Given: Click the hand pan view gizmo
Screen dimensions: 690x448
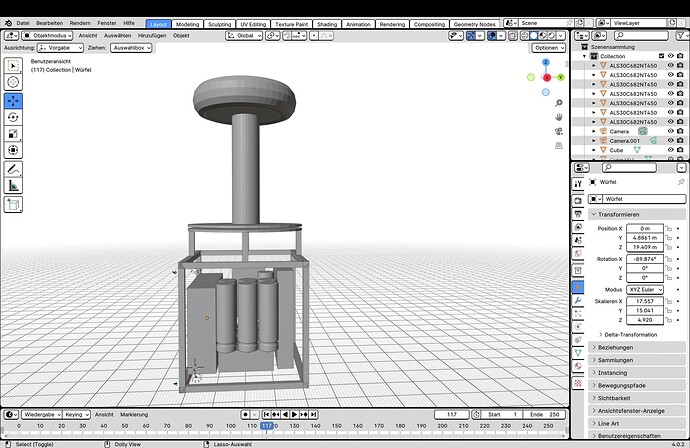Looking at the screenshot, I should click(x=559, y=117).
